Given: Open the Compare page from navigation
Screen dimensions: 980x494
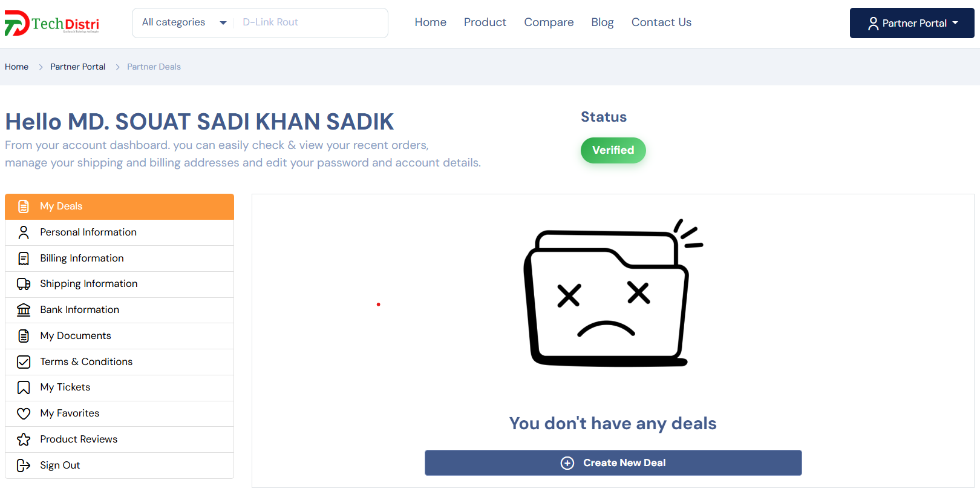Looking at the screenshot, I should tap(549, 22).
